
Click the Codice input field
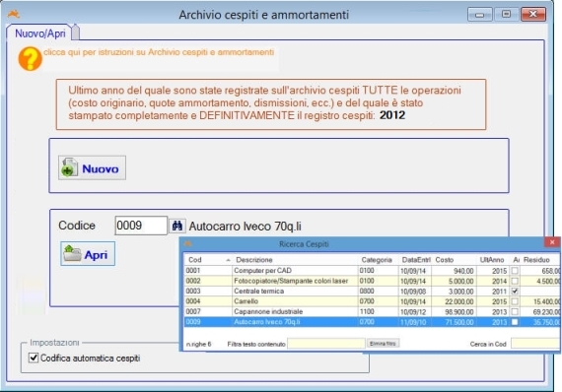click(141, 226)
